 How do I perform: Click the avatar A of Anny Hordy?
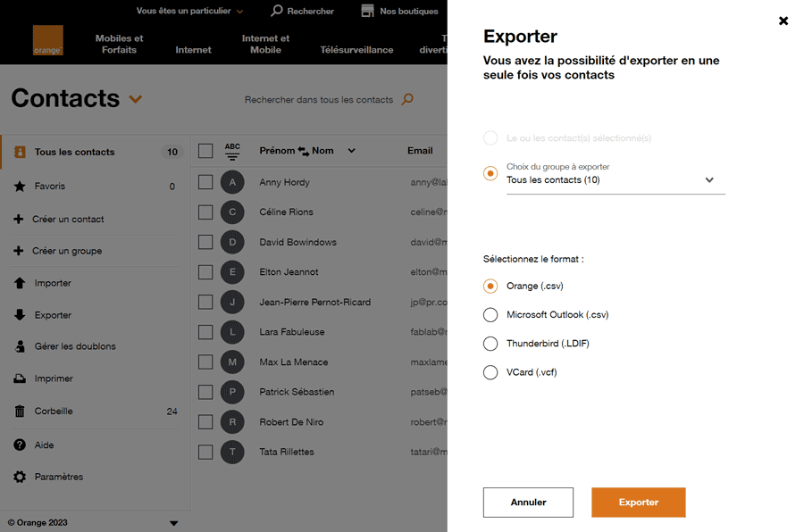click(232, 182)
